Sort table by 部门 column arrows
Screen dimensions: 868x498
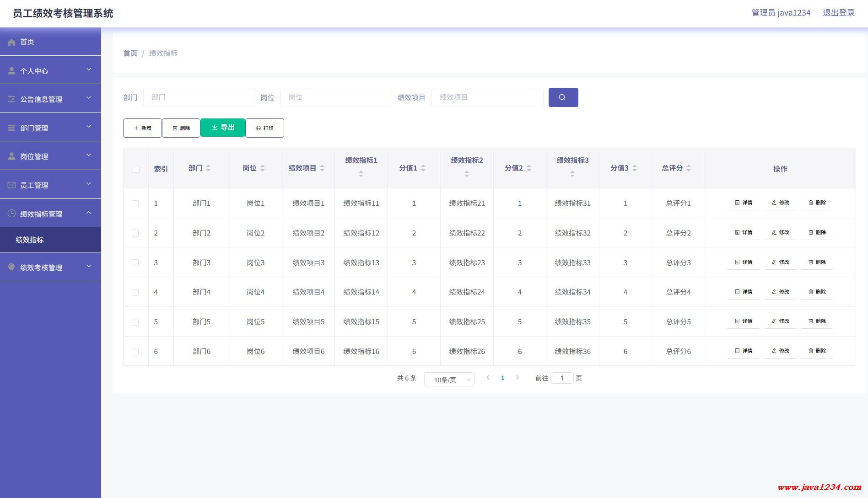(208, 168)
